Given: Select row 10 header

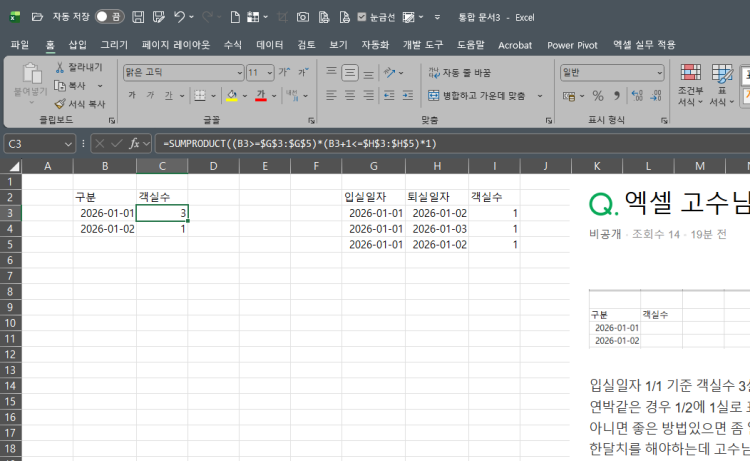Looking at the screenshot, I should (11, 323).
